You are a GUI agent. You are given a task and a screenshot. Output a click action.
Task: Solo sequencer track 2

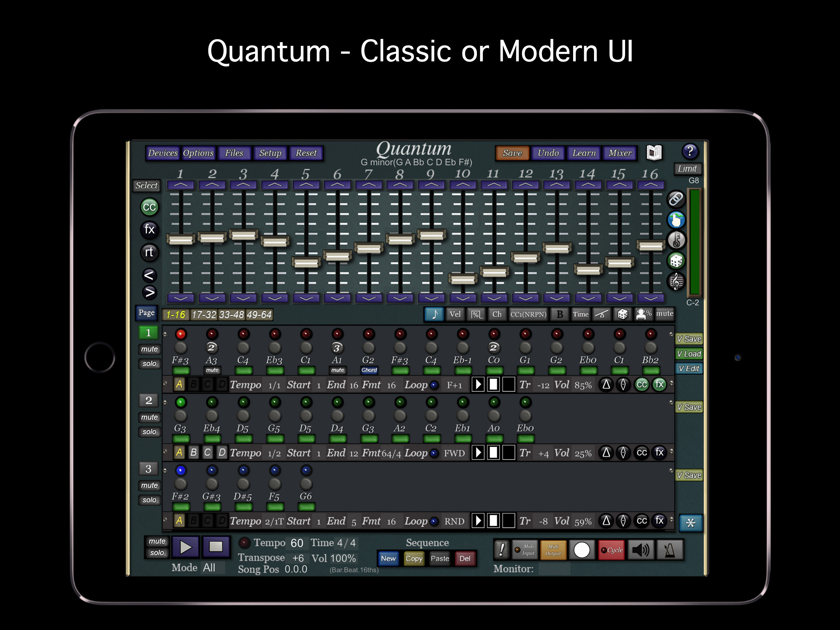pos(149,432)
